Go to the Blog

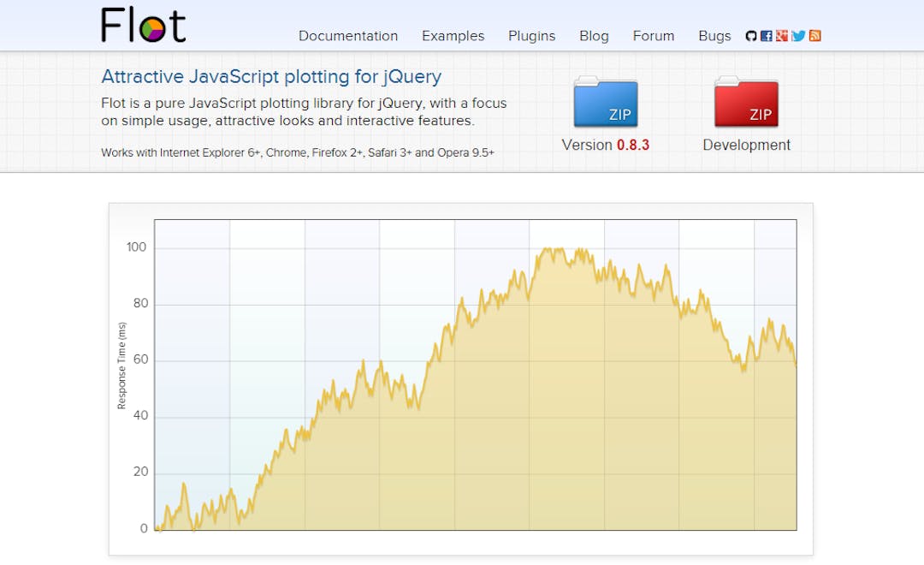coord(594,36)
